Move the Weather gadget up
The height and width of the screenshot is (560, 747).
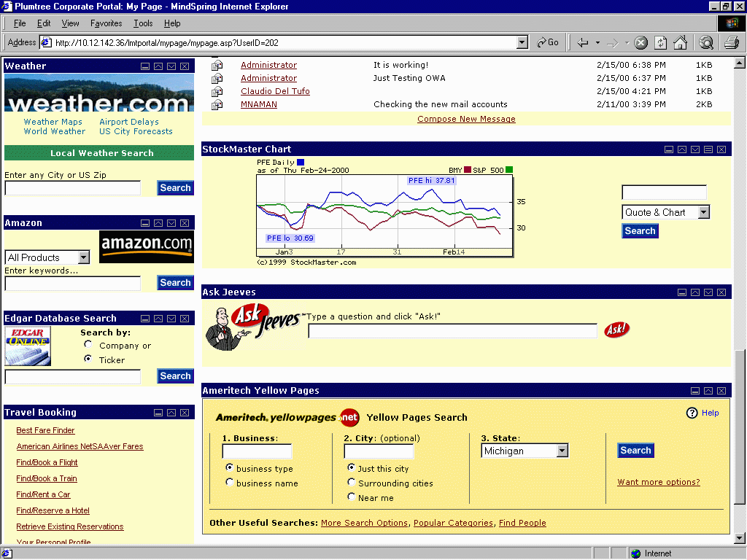[x=158, y=66]
